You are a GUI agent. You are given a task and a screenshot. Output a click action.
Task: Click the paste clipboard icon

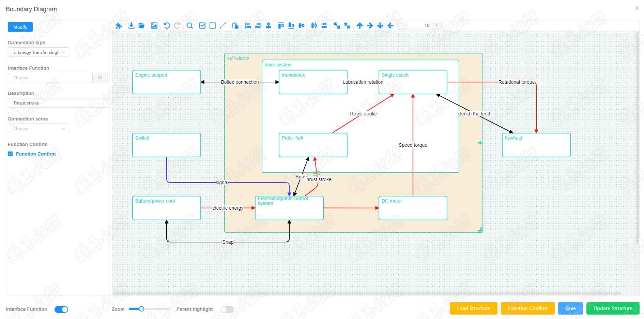tap(235, 26)
